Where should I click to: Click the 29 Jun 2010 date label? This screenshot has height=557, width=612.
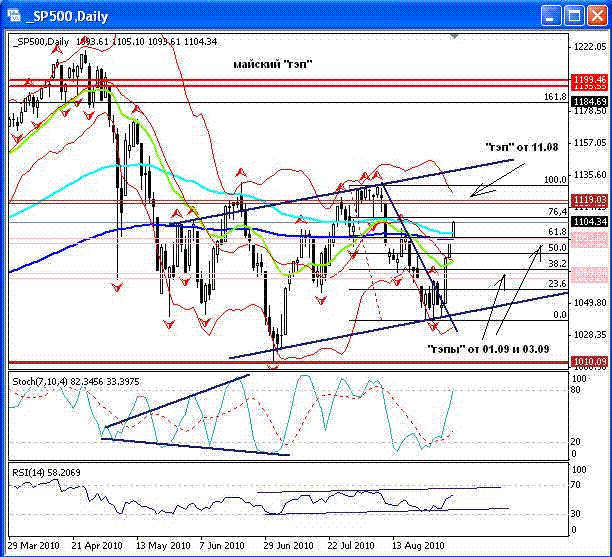[x=288, y=545]
